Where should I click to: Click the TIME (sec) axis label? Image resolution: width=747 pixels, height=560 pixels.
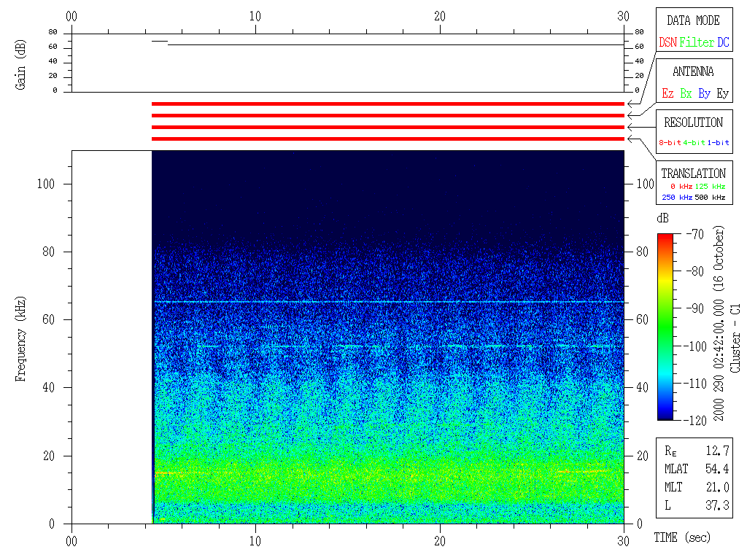pos(681,538)
